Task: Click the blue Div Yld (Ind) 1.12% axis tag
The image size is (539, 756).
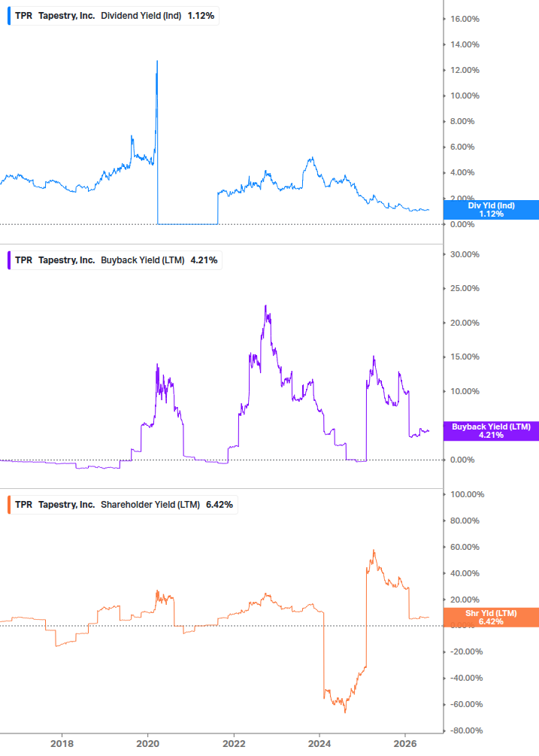Action: 491,210
